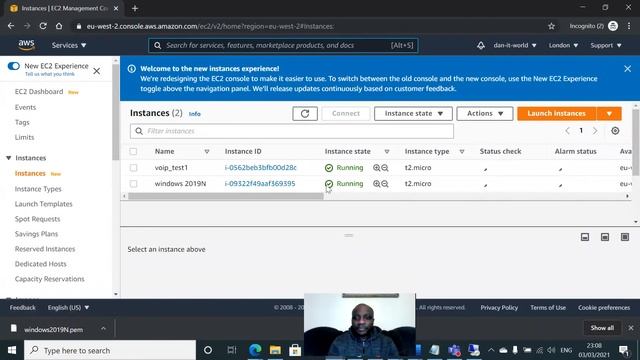Reload the browser page
The width and height of the screenshot is (640, 360).
tap(43, 26)
